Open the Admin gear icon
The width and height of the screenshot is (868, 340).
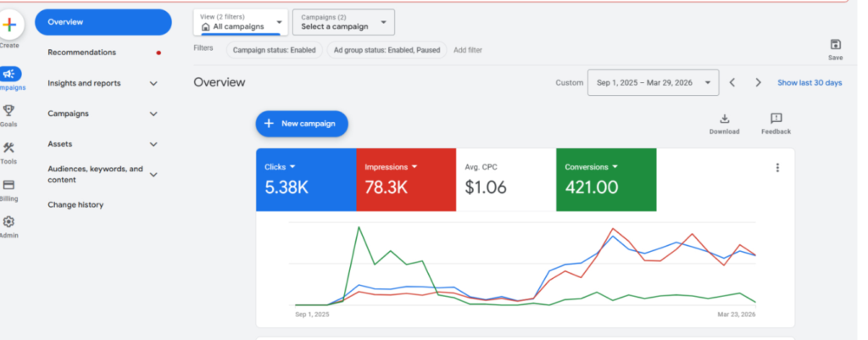[9, 222]
